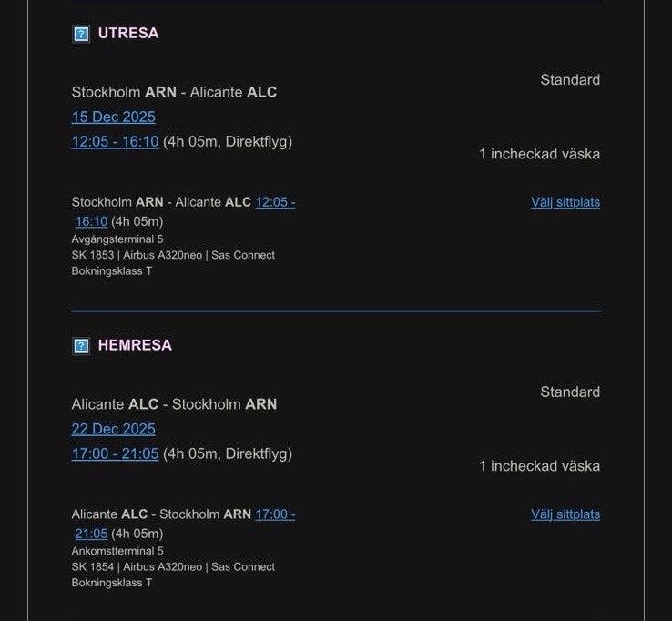The image size is (672, 621).
Task: Click the SK 1853 flight details line
Action: 173,255
